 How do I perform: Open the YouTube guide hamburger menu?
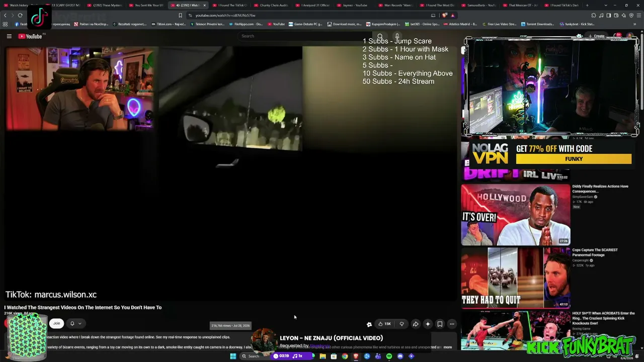[9, 36]
